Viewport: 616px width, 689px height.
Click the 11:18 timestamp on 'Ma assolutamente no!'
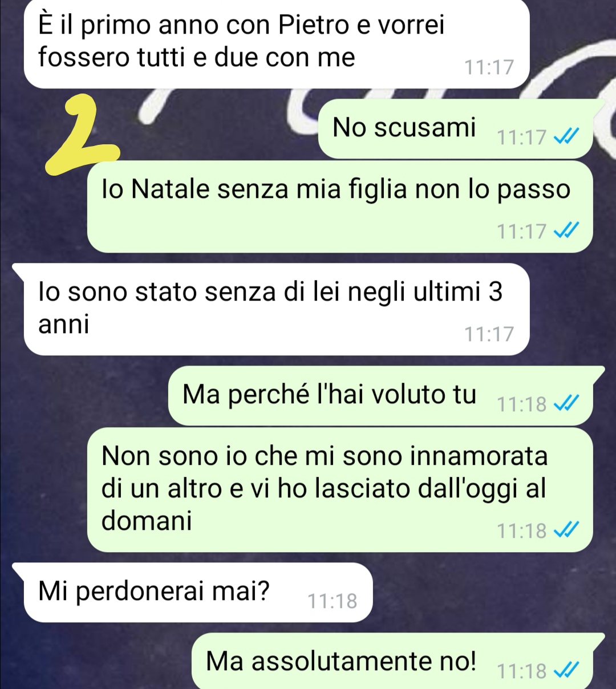point(522,671)
